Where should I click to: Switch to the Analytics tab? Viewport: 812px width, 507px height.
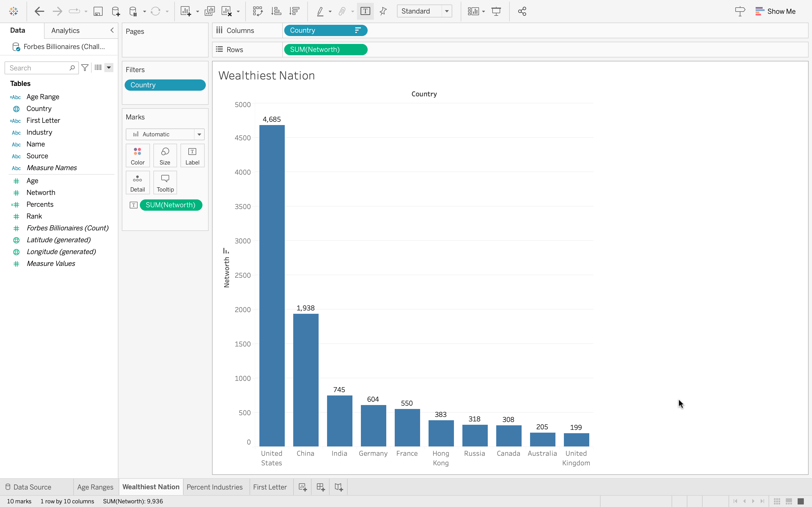click(x=65, y=30)
